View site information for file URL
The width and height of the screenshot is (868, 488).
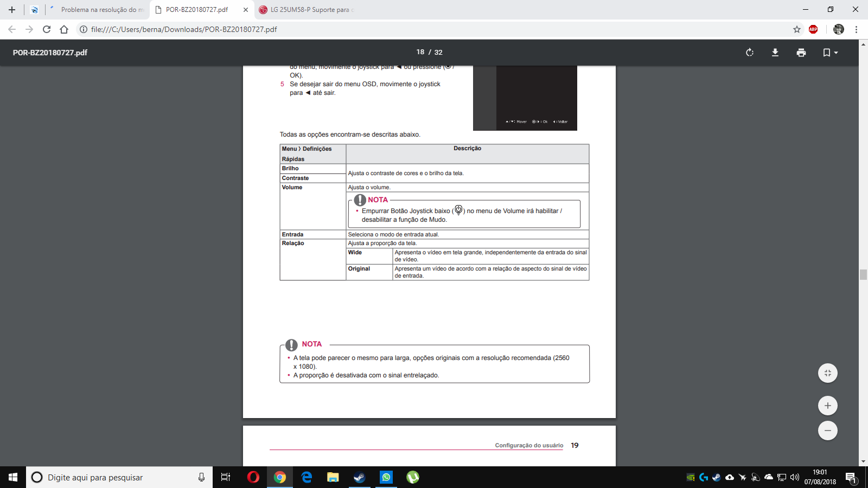click(x=84, y=29)
